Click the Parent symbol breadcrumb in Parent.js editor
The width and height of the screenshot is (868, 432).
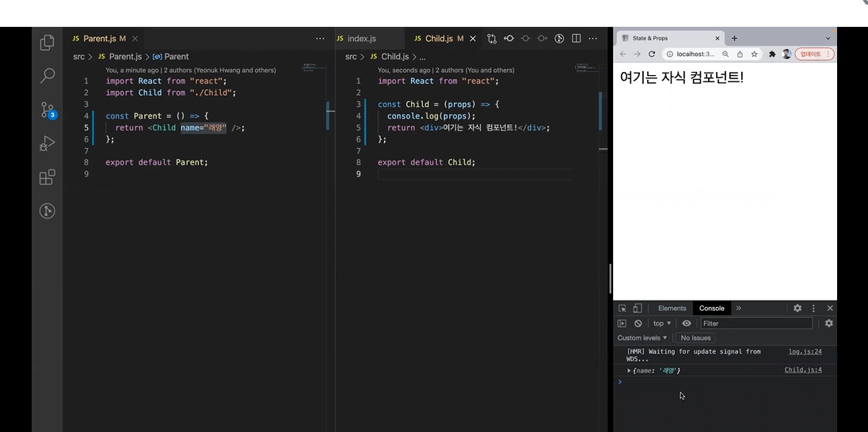tap(170, 56)
